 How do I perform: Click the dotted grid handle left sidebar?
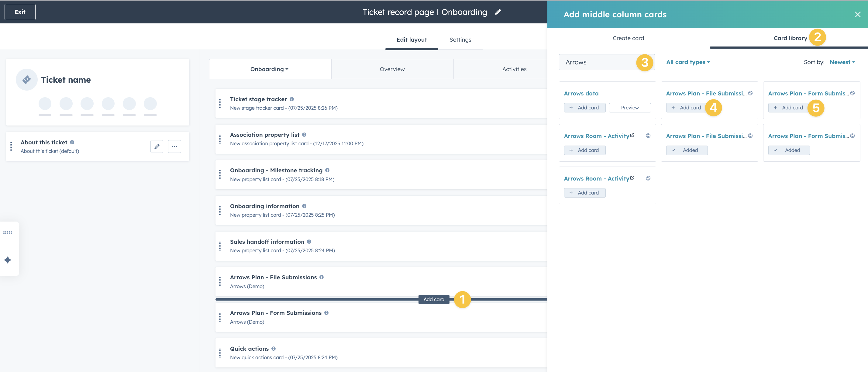coord(8,233)
